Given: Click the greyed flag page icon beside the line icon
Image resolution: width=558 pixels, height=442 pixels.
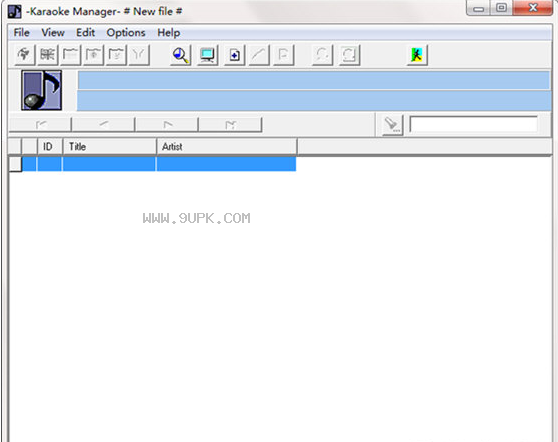Looking at the screenshot, I should click(x=283, y=55).
